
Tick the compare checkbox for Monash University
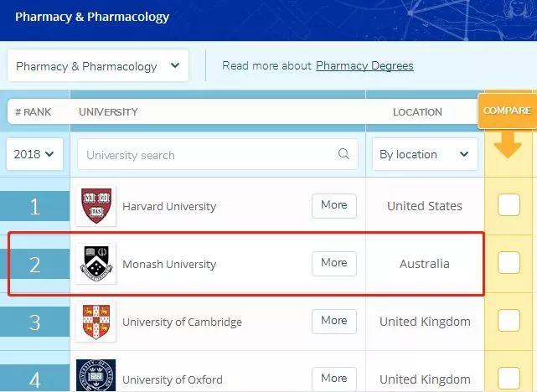[509, 262]
